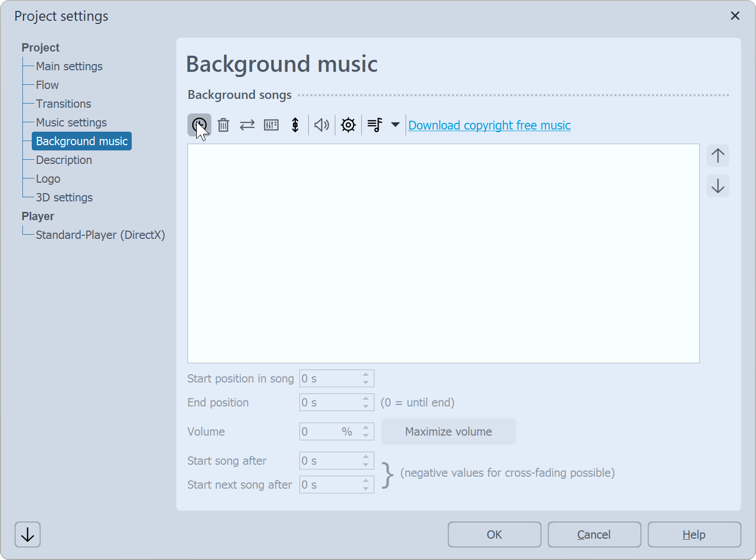Add a new background song
This screenshot has width=756, height=560.
(199, 125)
